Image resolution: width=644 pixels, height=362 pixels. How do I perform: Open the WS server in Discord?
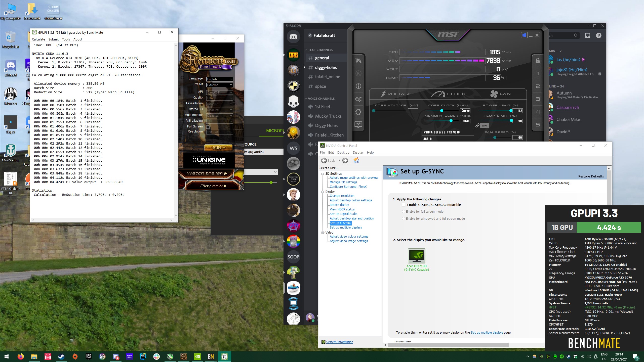pos(293,148)
